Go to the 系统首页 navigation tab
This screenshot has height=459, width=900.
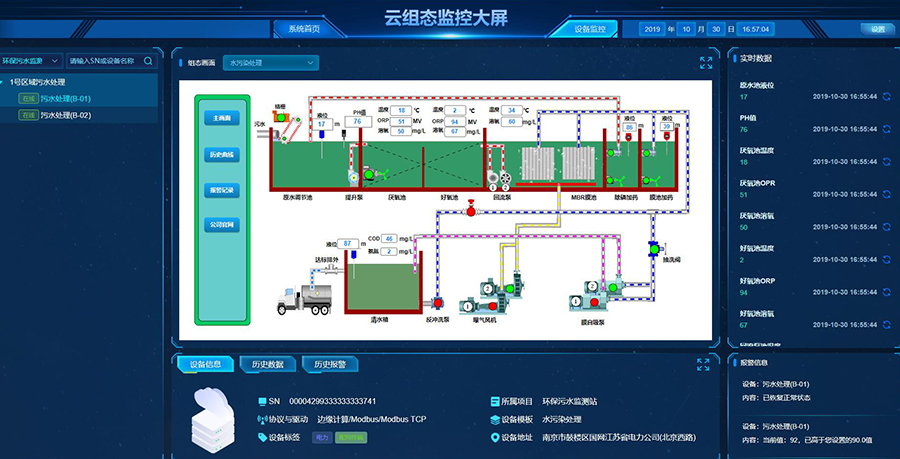[297, 29]
